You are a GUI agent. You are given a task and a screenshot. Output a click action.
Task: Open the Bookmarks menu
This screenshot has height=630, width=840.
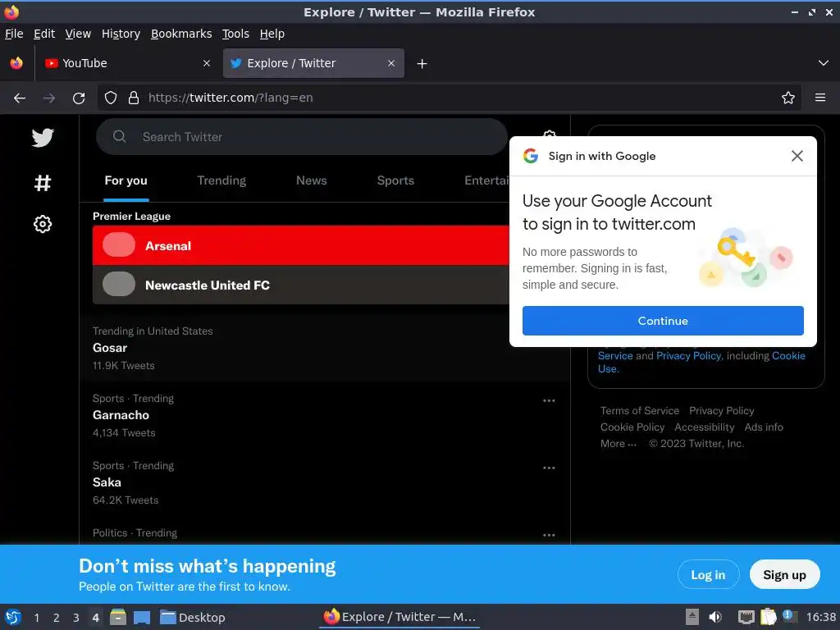coord(181,34)
